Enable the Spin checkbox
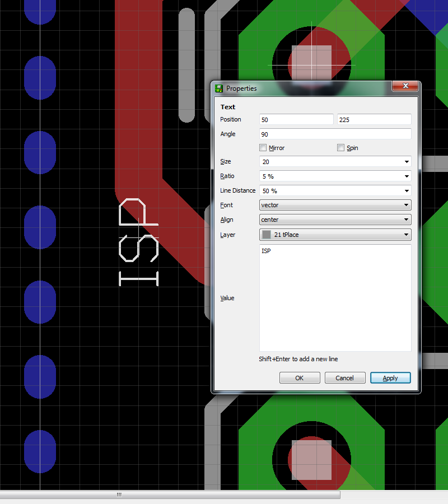 340,147
